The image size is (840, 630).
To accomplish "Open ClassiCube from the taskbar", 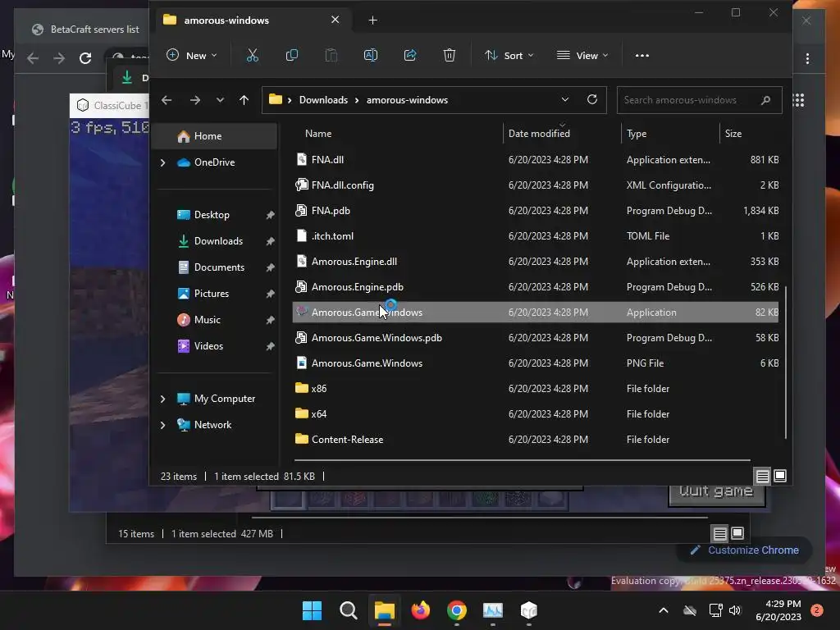I will [529, 610].
